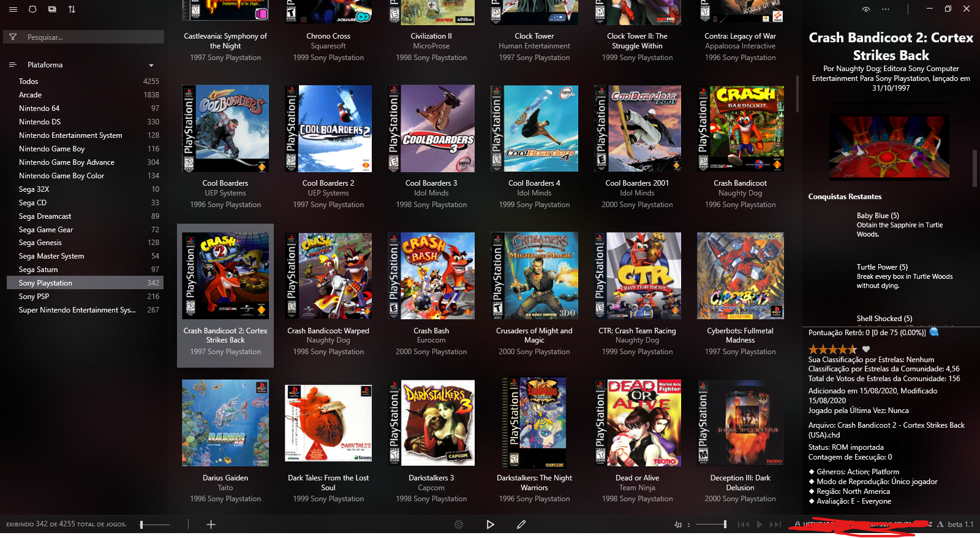Click the music note icon in bottom bar

(x=678, y=525)
